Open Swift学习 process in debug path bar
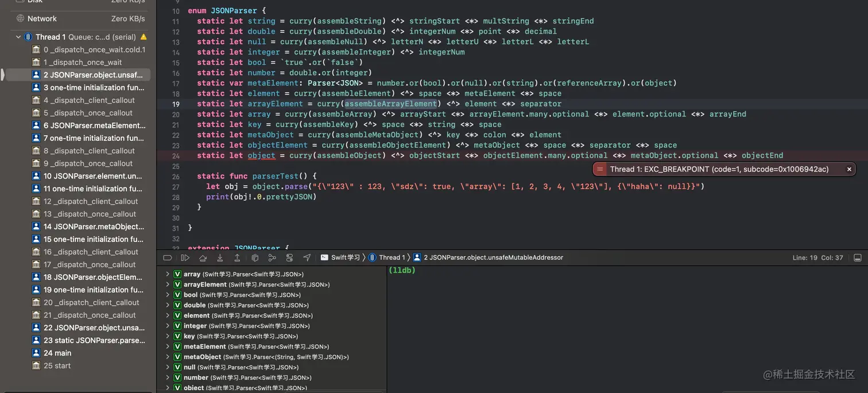The image size is (868, 393). click(x=341, y=258)
